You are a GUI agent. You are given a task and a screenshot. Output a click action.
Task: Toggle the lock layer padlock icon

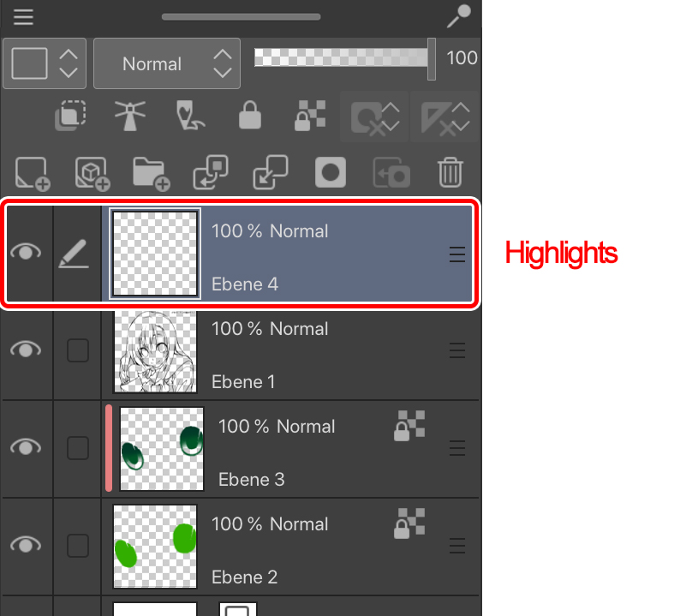(x=250, y=115)
